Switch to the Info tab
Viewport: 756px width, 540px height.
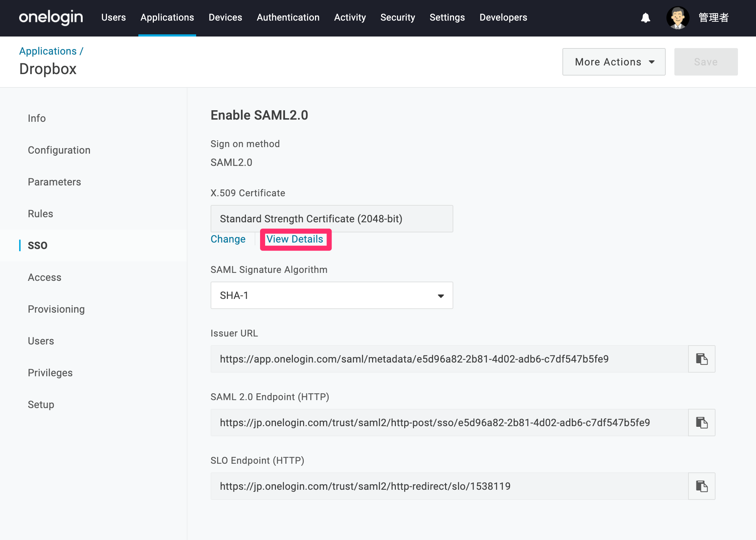pos(37,118)
